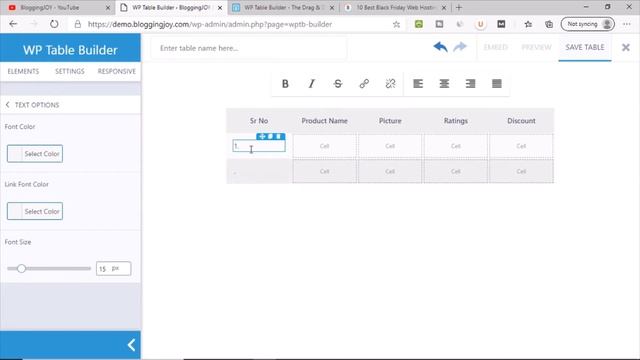The width and height of the screenshot is (640, 360).
Task: Switch to BloggingJOY YouTube browser tab
Action: click(x=57, y=7)
